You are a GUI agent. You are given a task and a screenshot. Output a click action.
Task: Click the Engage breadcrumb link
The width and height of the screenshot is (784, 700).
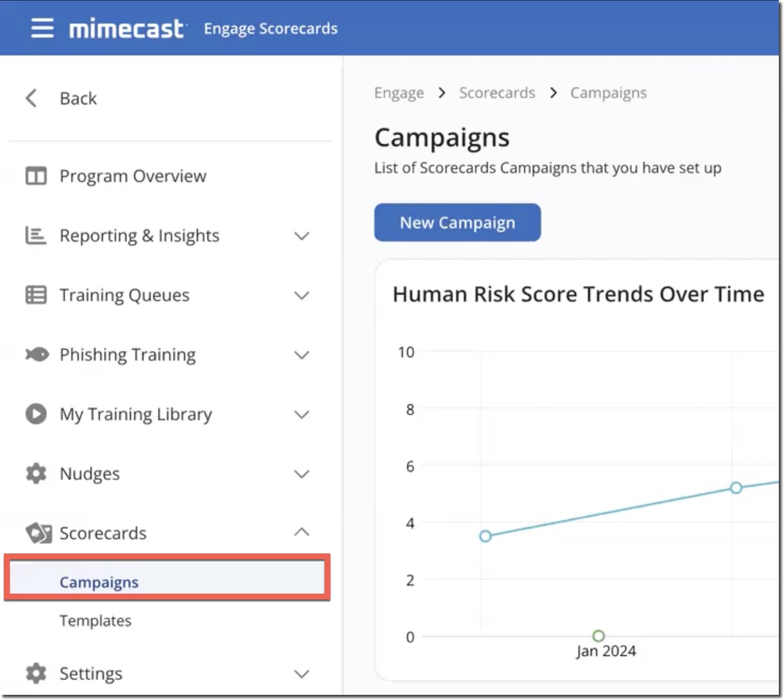[x=398, y=93]
